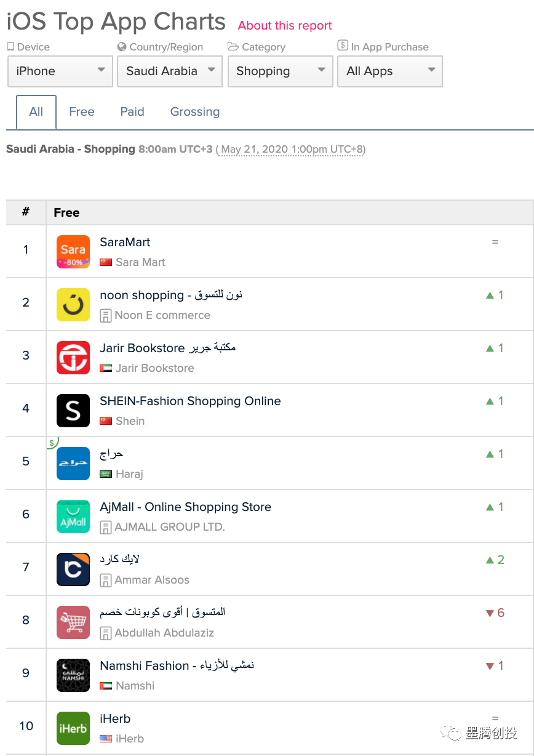The image size is (534, 756).
Task: Select the iHerb app icon
Action: pyautogui.click(x=73, y=728)
